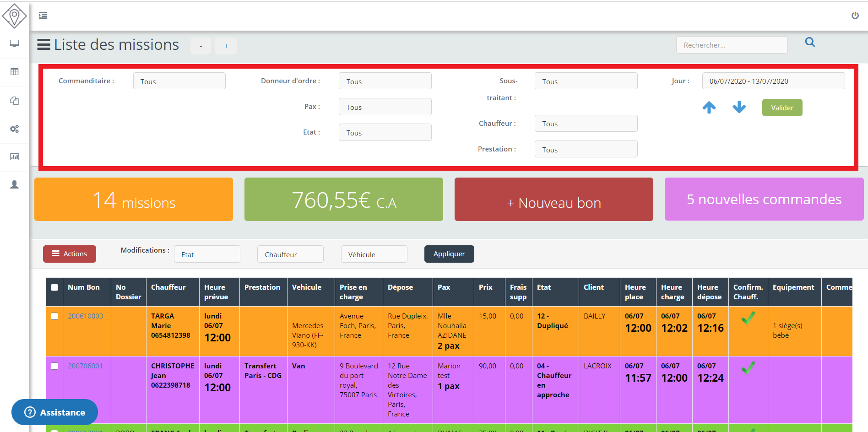
Task: Open the bar chart statistics icon
Action: click(15, 157)
